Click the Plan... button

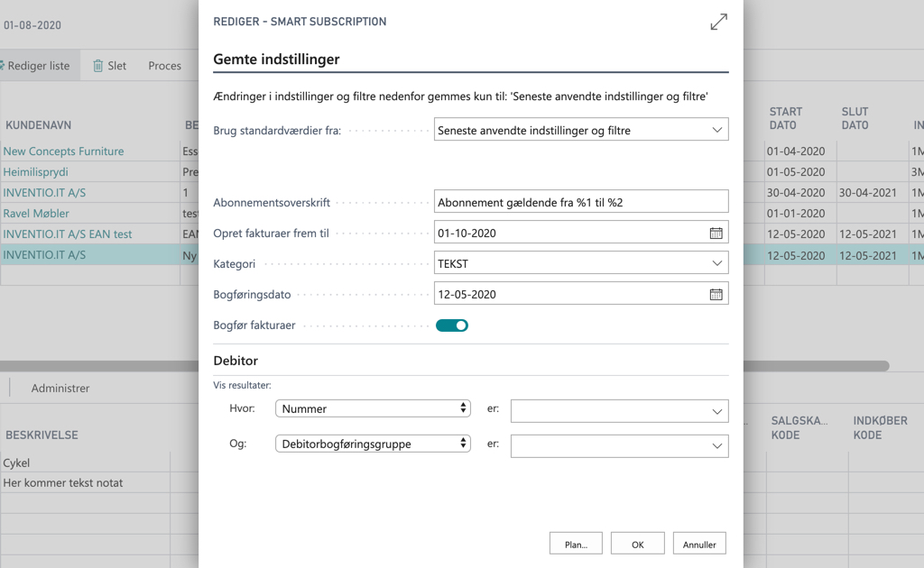tap(576, 544)
